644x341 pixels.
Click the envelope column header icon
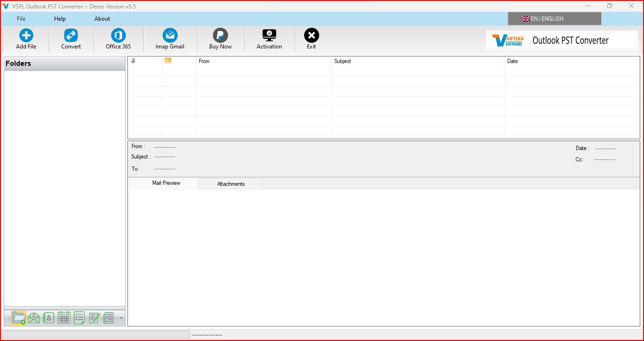[x=168, y=61]
